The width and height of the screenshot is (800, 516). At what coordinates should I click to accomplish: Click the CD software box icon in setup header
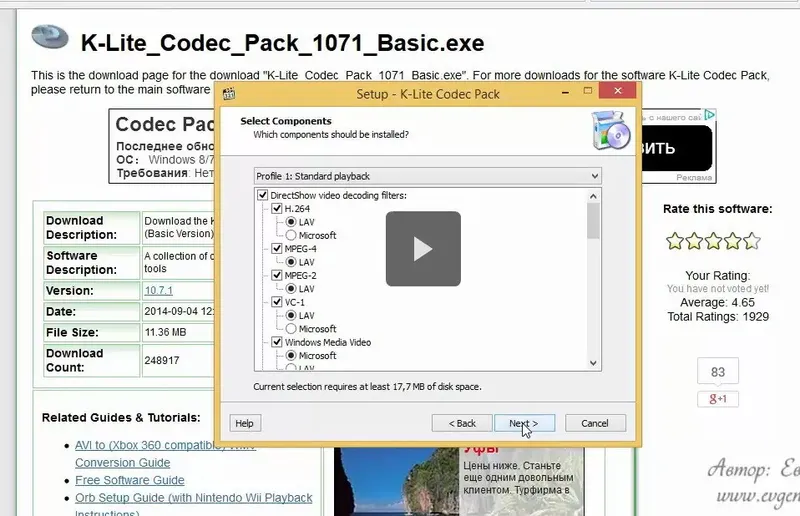[611, 130]
